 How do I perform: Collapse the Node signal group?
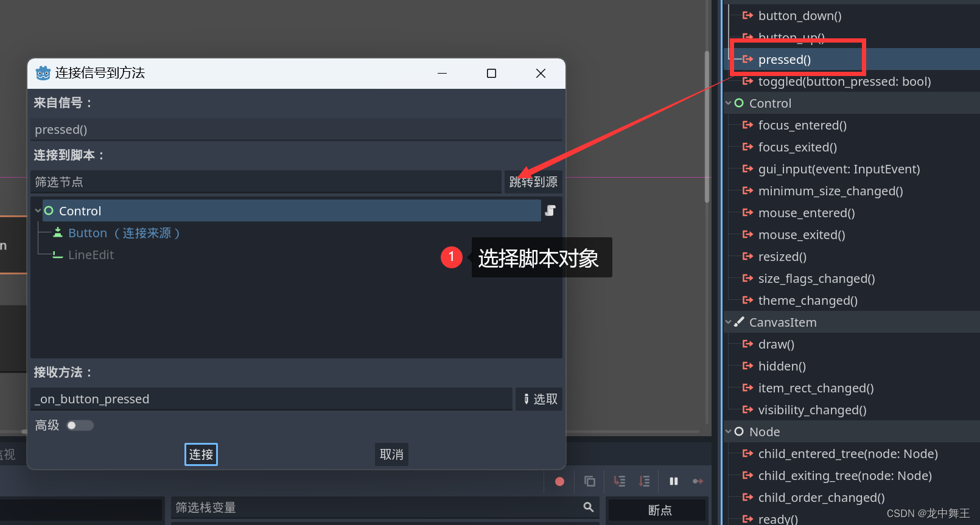[x=728, y=432]
